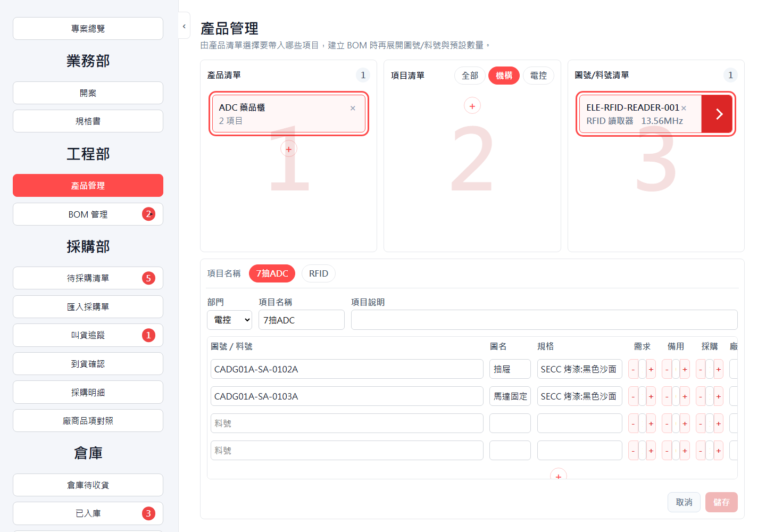Viewport: 766px width, 532px height.
Task: Add a new part row below the table
Action: click(559, 475)
